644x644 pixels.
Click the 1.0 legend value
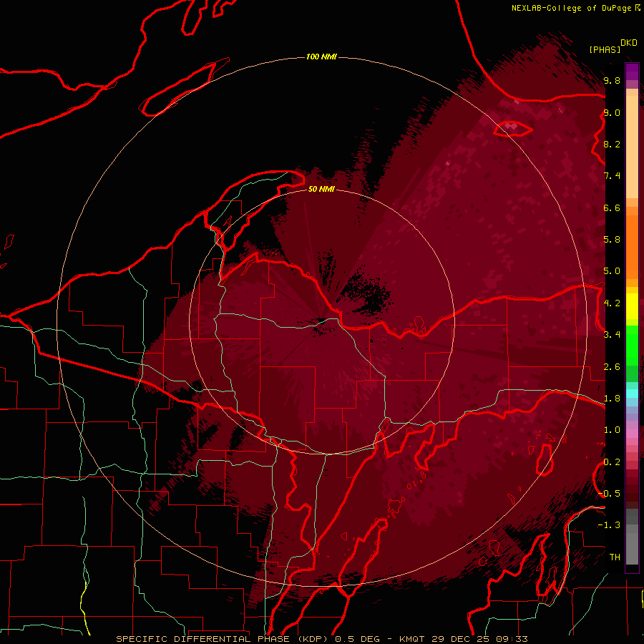pyautogui.click(x=612, y=430)
